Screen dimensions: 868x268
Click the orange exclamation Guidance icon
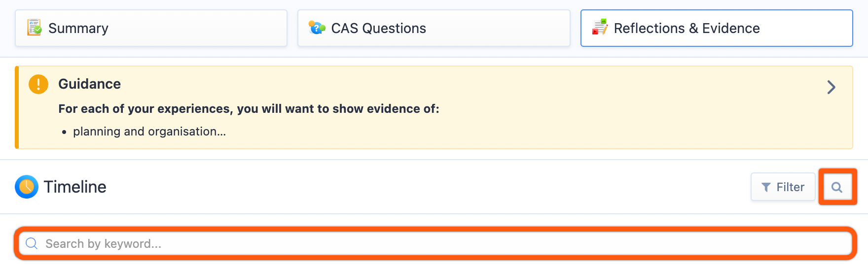click(x=38, y=84)
